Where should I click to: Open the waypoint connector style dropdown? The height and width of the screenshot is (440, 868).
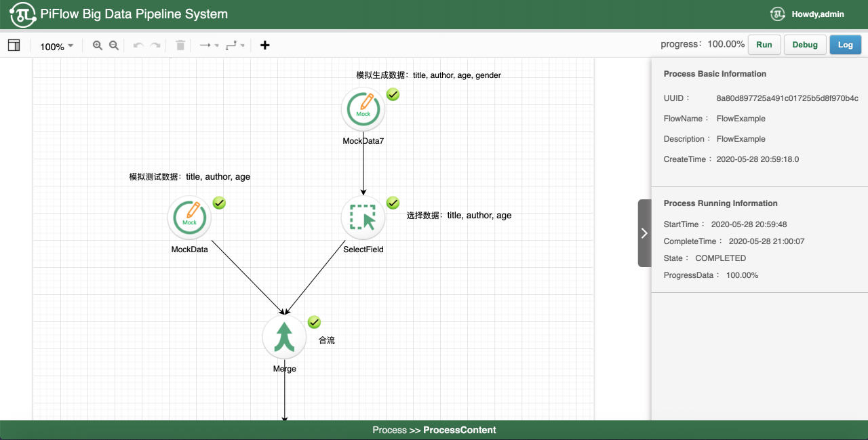coord(235,45)
